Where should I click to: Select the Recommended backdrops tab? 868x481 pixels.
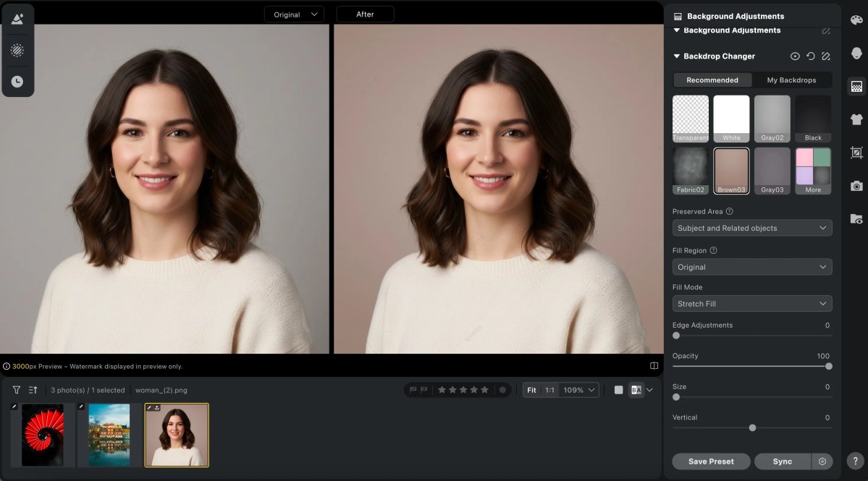coord(712,80)
